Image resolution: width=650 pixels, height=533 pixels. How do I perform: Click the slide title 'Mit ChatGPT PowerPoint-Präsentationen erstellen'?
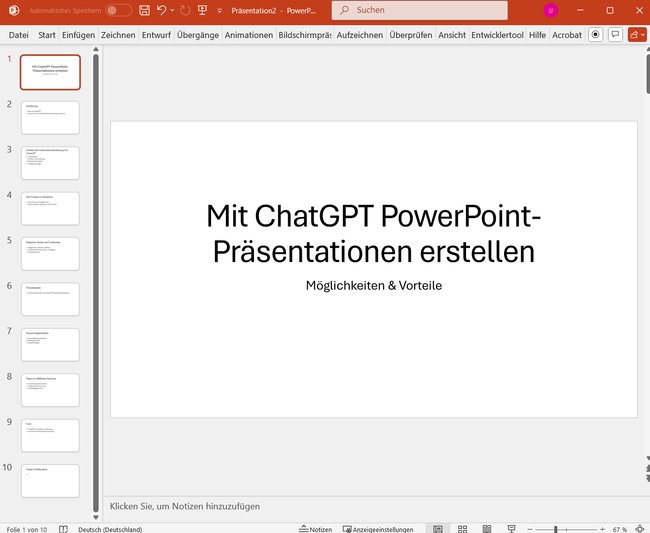click(x=374, y=233)
